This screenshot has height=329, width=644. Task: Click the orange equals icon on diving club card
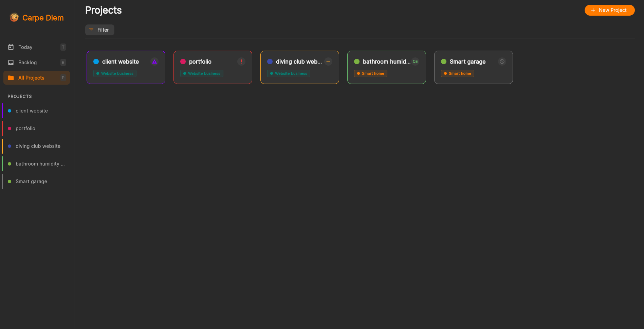tap(328, 62)
